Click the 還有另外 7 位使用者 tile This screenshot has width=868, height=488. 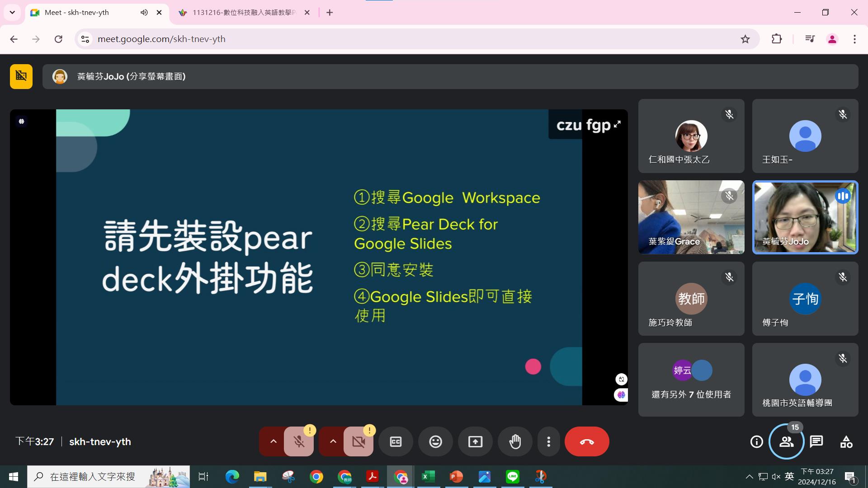[691, 380]
